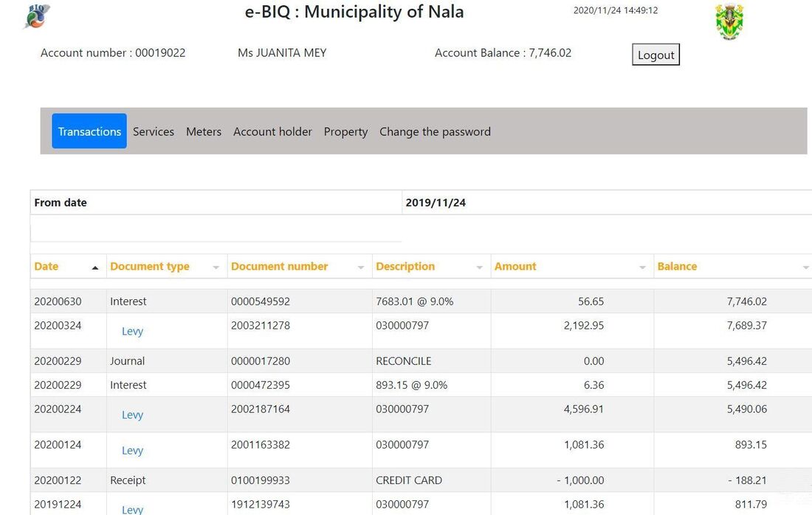Click the Nala municipality coat of arms

729,21
